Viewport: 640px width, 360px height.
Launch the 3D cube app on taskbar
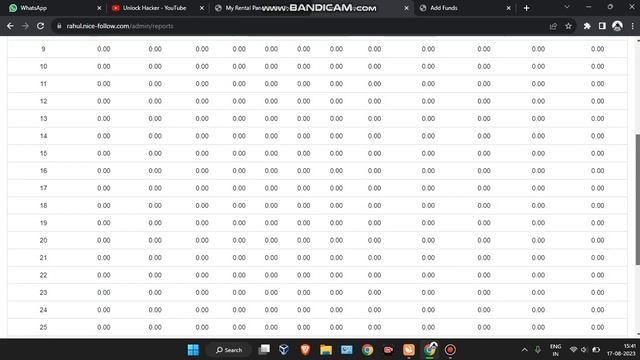point(284,350)
